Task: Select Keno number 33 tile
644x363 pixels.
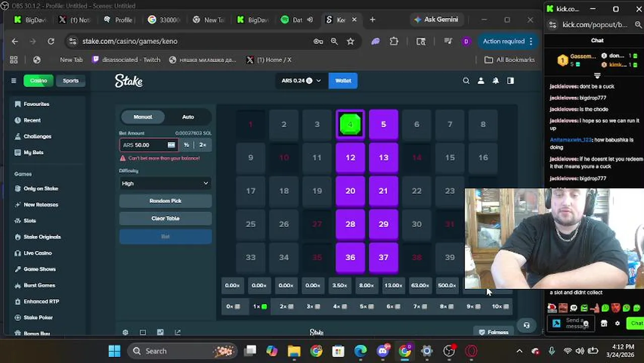Action: point(250,257)
